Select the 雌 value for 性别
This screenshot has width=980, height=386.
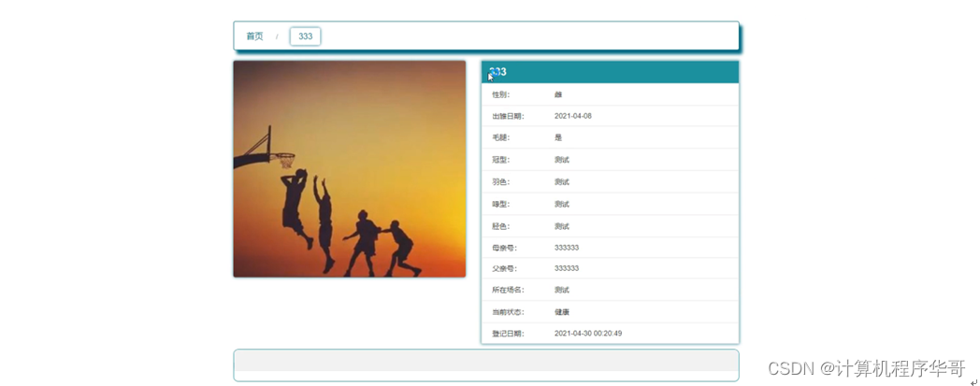[558, 95]
